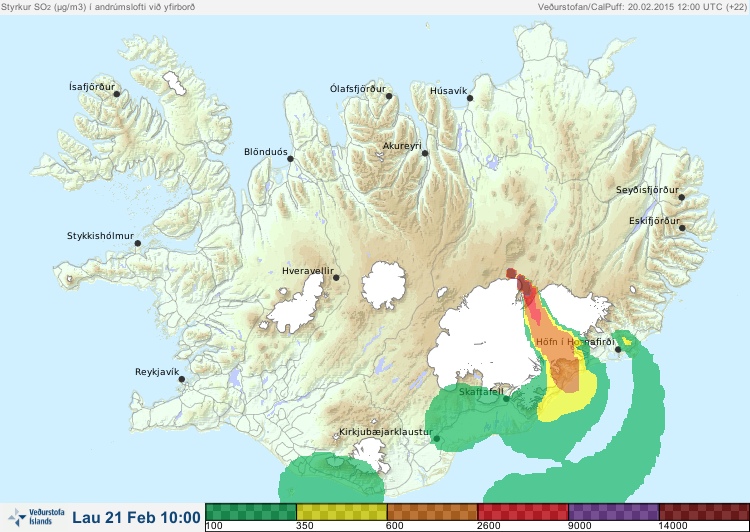
Task: Click the Blönduós location marker
Action: click(x=290, y=159)
